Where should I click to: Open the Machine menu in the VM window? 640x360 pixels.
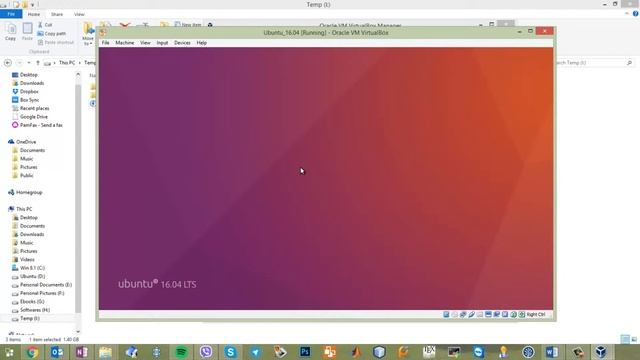click(124, 42)
